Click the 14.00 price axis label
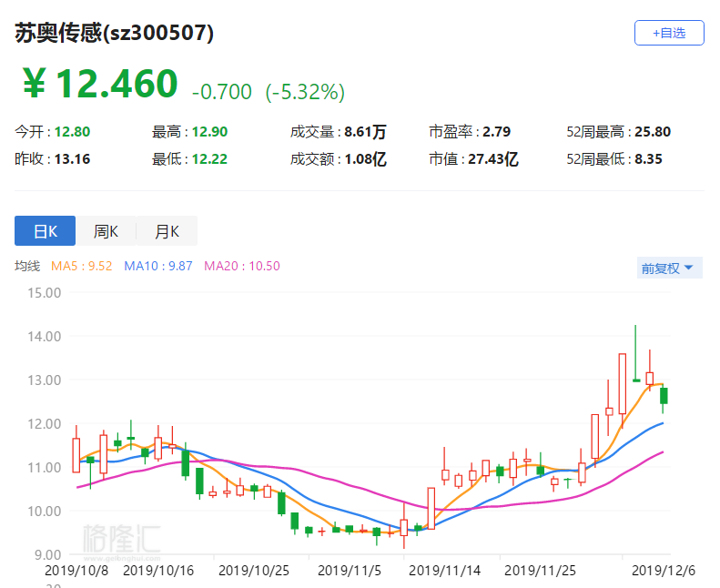This screenshot has width=720, height=588. pyautogui.click(x=44, y=337)
